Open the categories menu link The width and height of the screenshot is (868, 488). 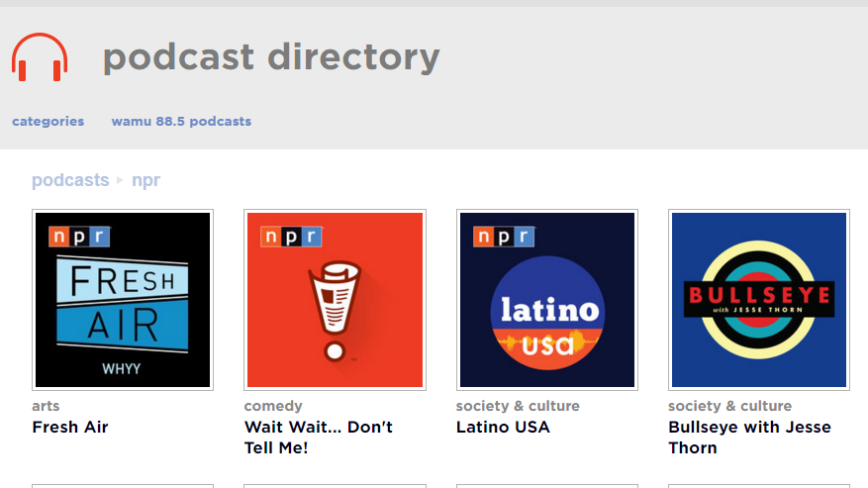click(x=48, y=122)
